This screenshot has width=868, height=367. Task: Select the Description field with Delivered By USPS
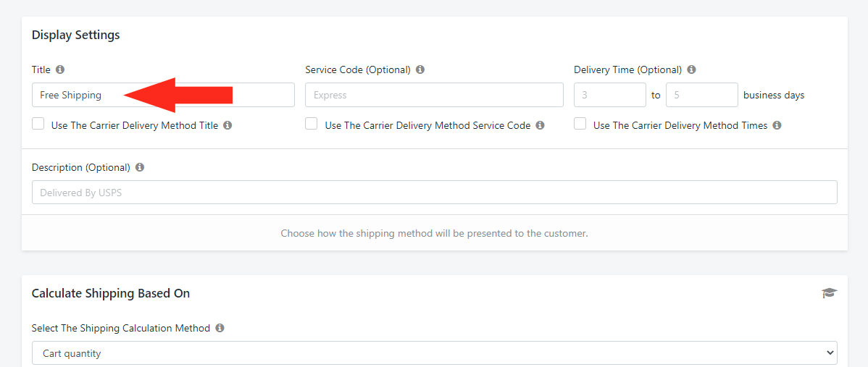(435, 193)
